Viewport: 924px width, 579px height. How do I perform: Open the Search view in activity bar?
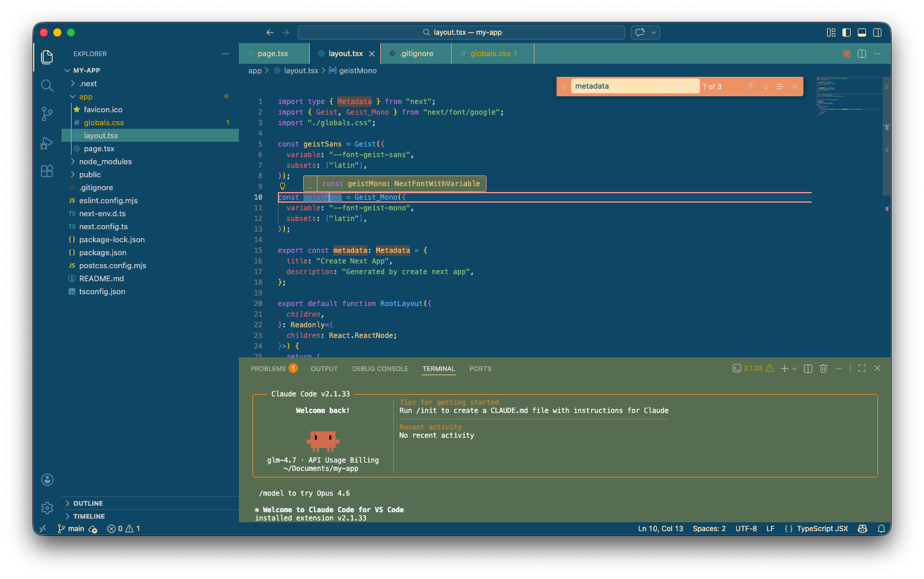47,86
